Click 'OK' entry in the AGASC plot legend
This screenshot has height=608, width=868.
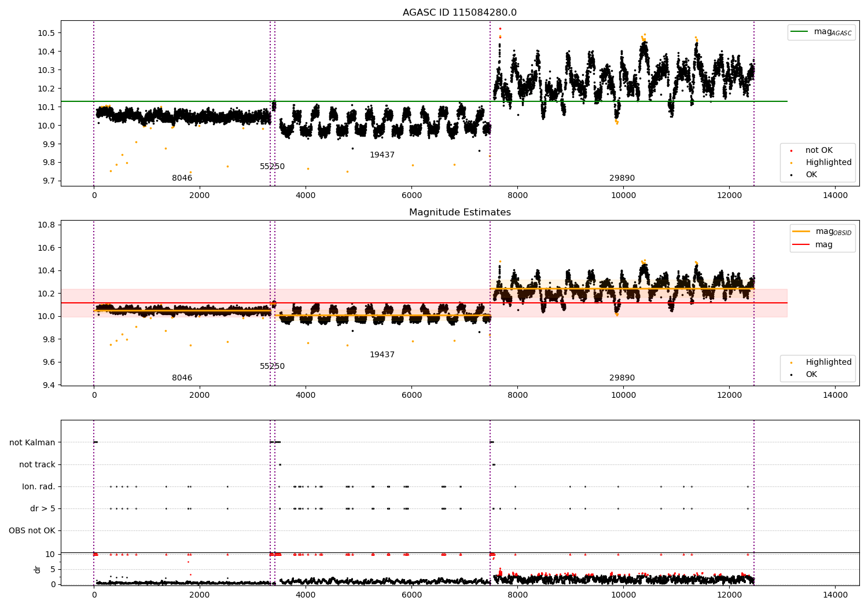pos(811,175)
